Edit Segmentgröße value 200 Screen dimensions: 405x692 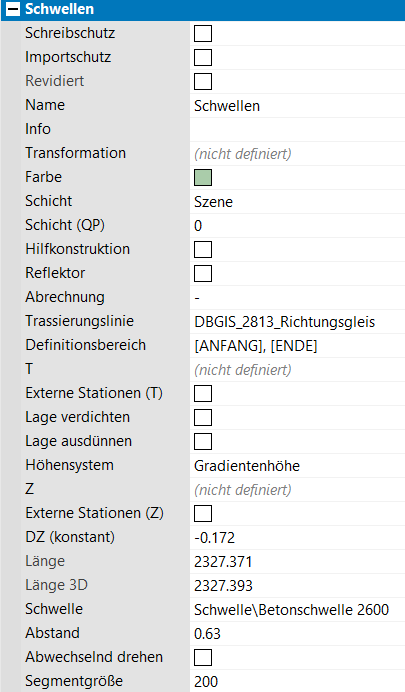(297, 681)
